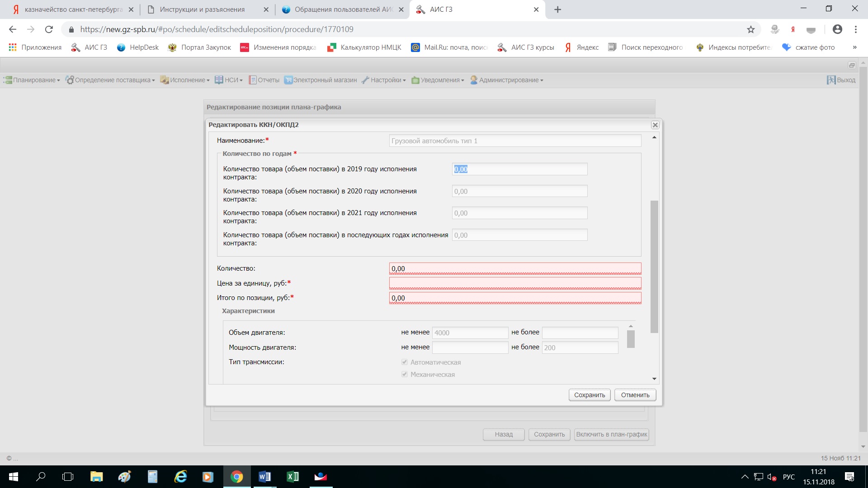The image size is (868, 488).
Task: Bookmark page with star icon
Action: click(750, 29)
